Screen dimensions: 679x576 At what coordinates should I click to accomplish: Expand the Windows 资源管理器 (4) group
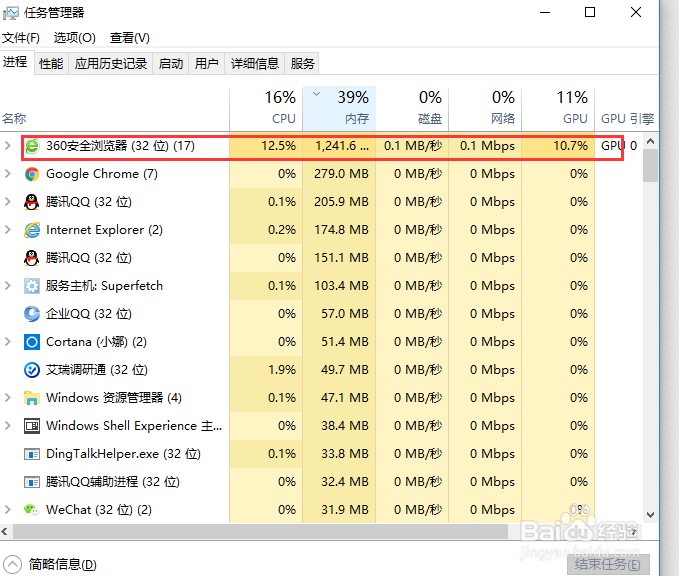pyautogui.click(x=7, y=398)
